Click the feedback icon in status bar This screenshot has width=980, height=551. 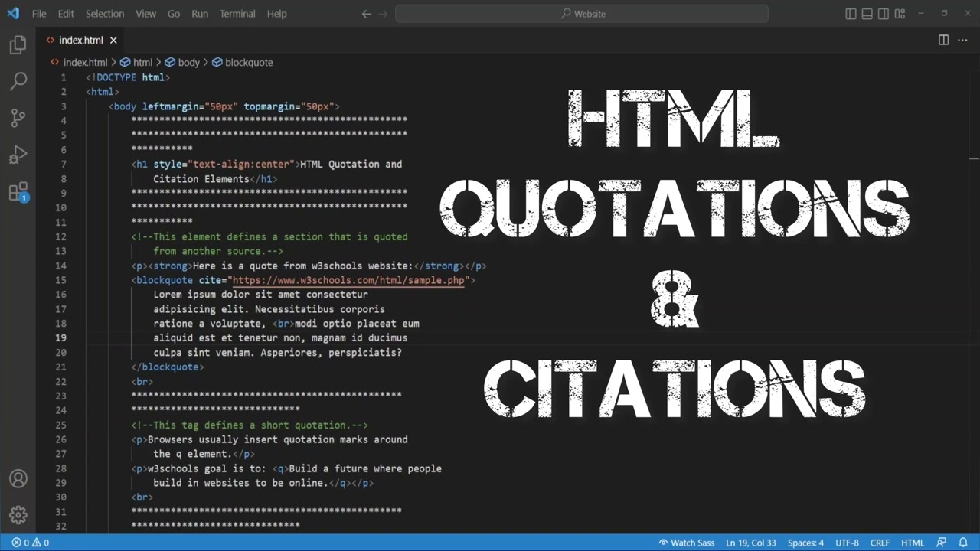coord(942,543)
